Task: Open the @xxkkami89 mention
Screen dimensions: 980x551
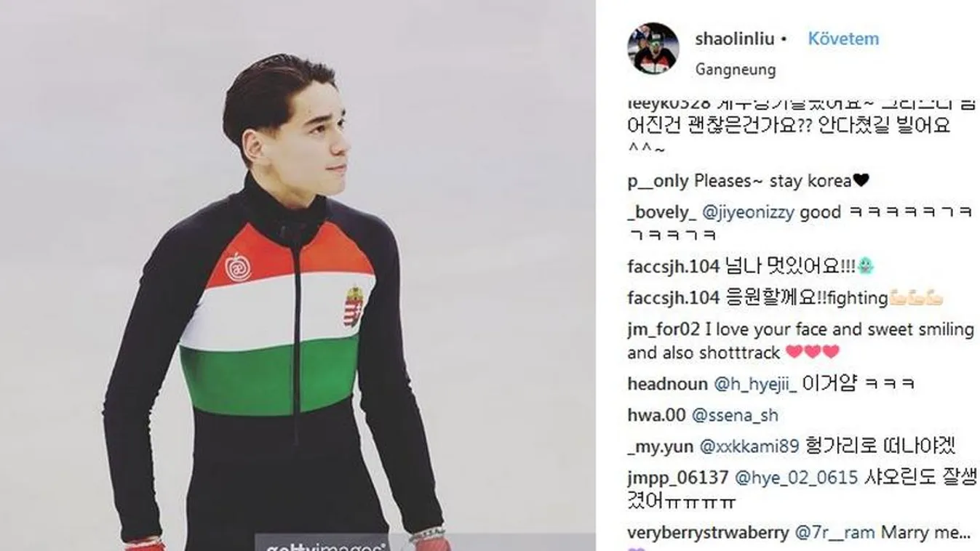Action: [x=749, y=446]
